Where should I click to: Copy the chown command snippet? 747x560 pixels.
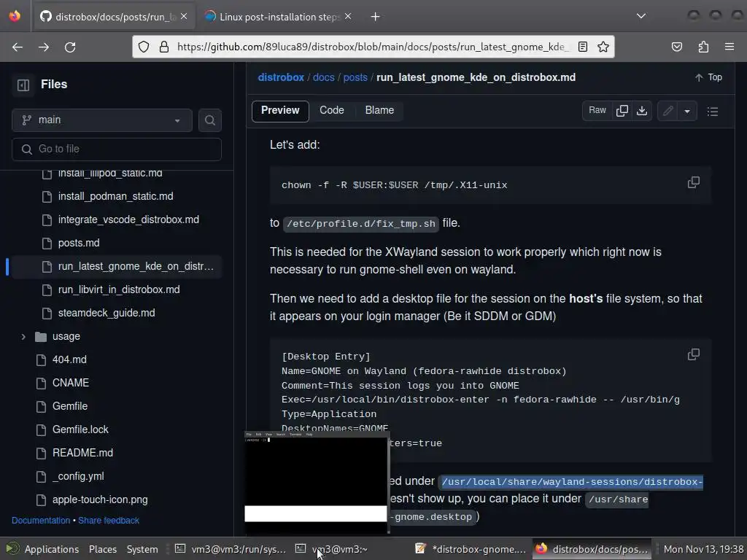pos(694,182)
